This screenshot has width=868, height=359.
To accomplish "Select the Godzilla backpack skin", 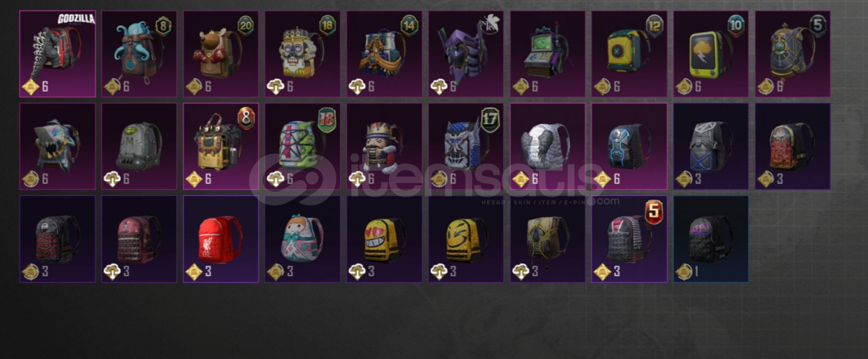I will pyautogui.click(x=58, y=54).
